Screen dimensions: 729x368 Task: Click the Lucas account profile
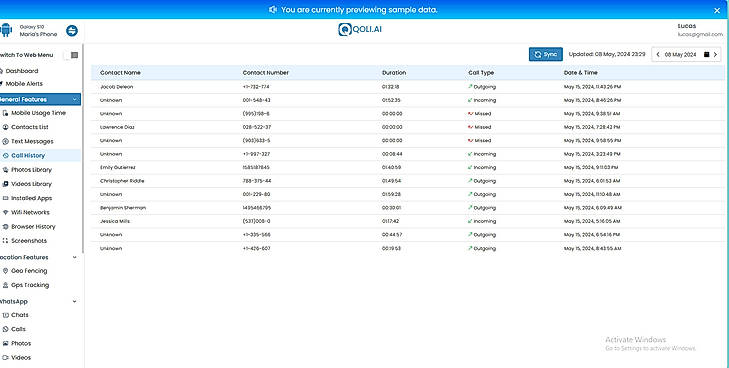(700, 30)
